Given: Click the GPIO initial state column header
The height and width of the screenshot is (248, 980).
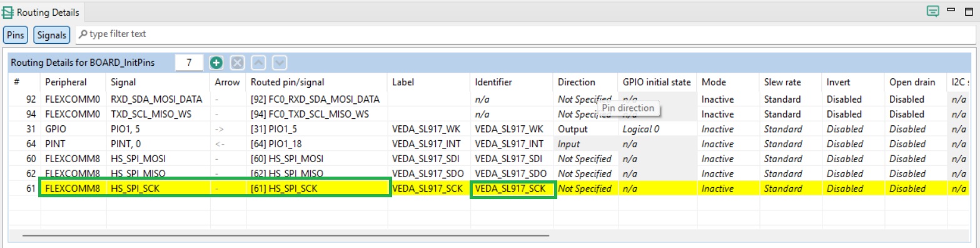Looking at the screenshot, I should click(657, 82).
